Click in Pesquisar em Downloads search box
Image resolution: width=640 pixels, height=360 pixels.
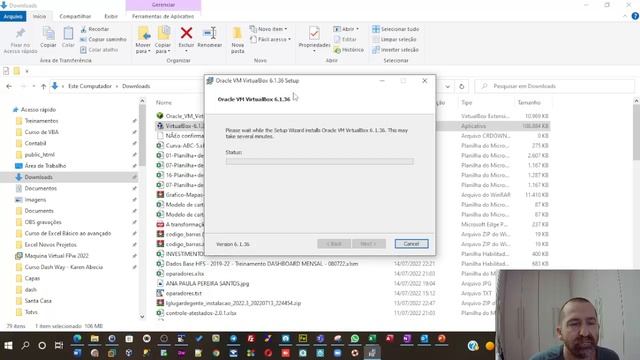click(555, 86)
